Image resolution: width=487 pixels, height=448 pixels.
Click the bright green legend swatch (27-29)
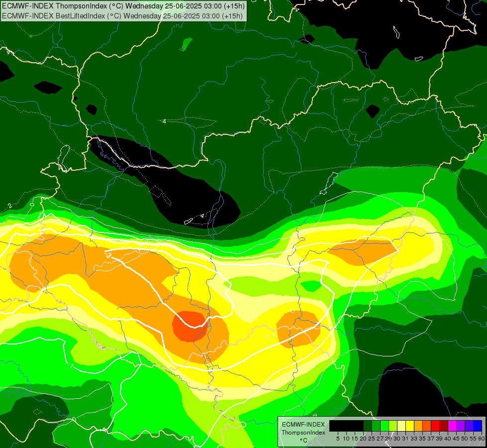(385, 426)
